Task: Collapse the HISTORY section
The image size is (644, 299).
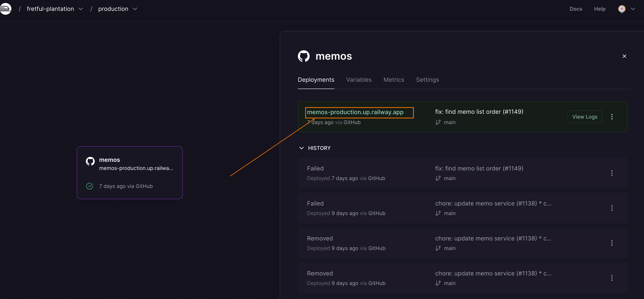Action: click(302, 148)
